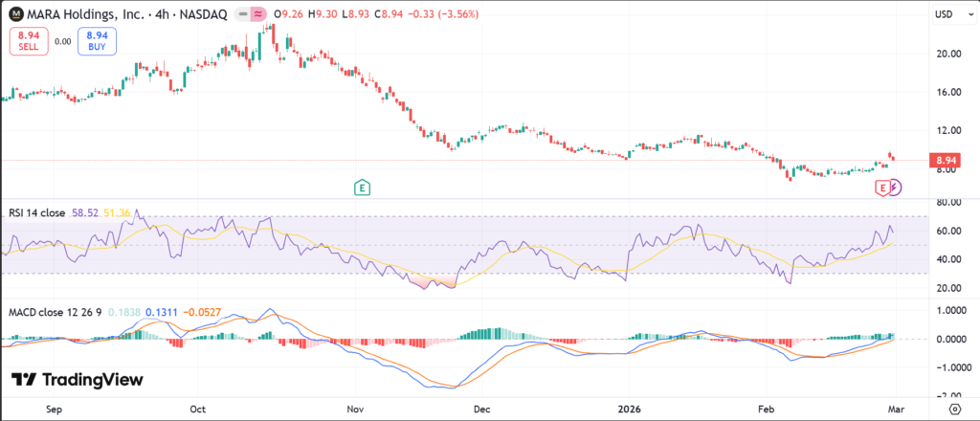Open the USD currency selector
This screenshot has width=980, height=421.
[946, 14]
